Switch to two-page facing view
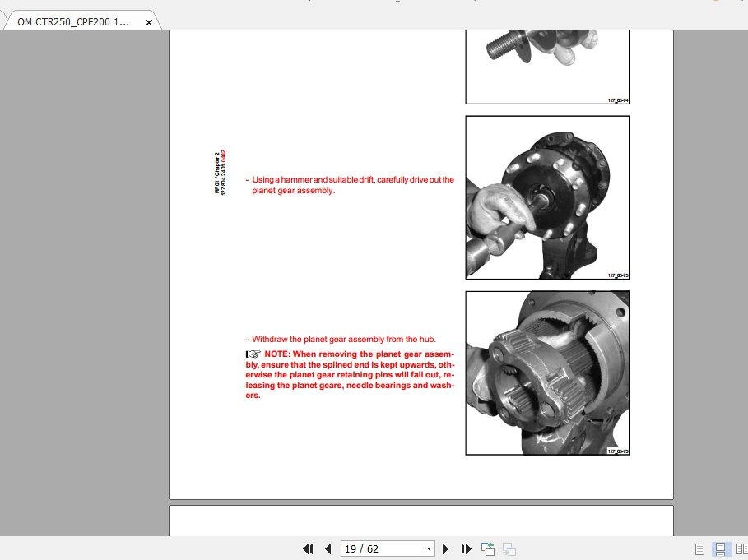 pos(741,549)
